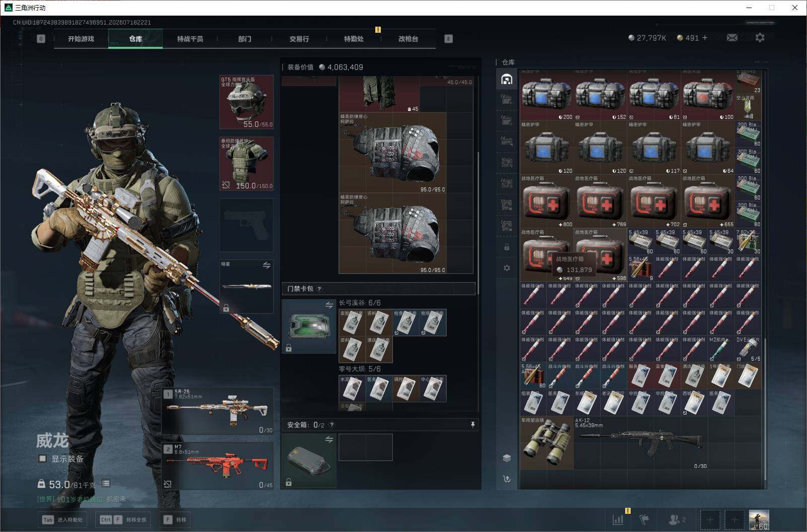This screenshot has width=807, height=532.
Task: Open the weight details list icon
Action: 106,484
